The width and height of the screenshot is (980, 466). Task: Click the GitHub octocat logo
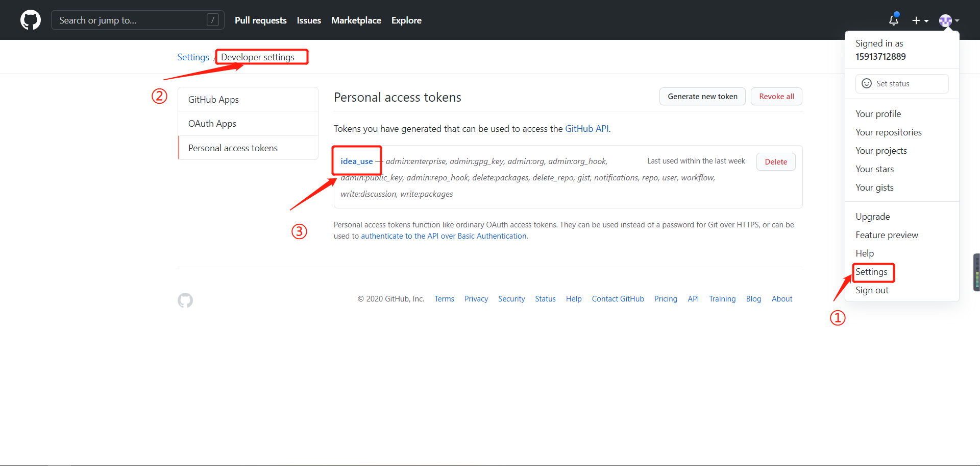30,20
